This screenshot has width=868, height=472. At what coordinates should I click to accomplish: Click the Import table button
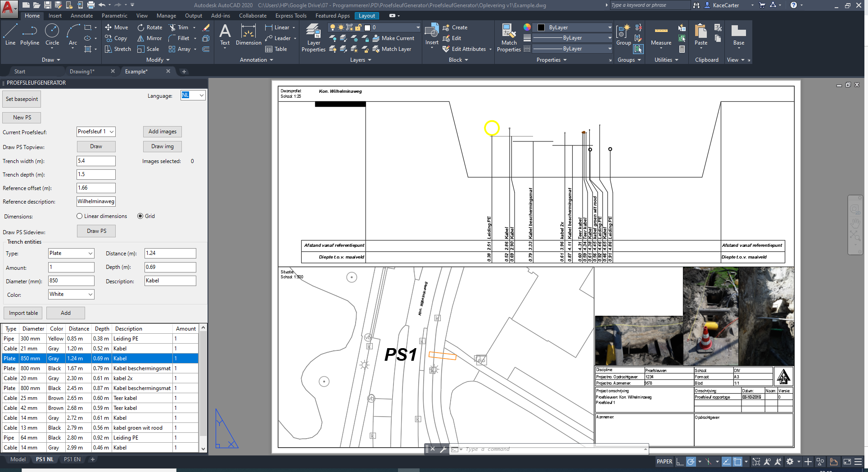(x=23, y=313)
